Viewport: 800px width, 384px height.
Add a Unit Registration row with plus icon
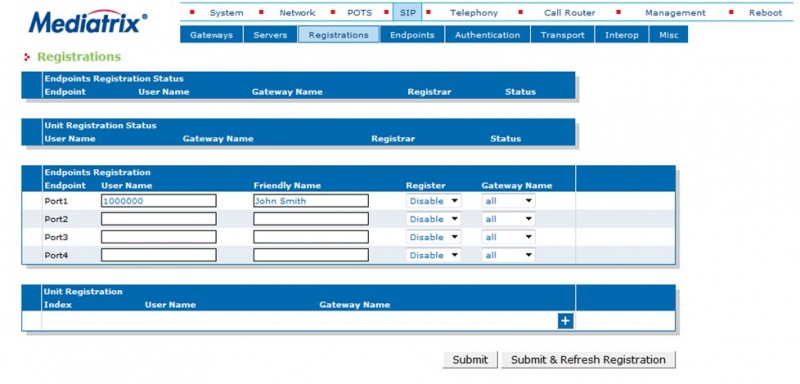pyautogui.click(x=565, y=321)
